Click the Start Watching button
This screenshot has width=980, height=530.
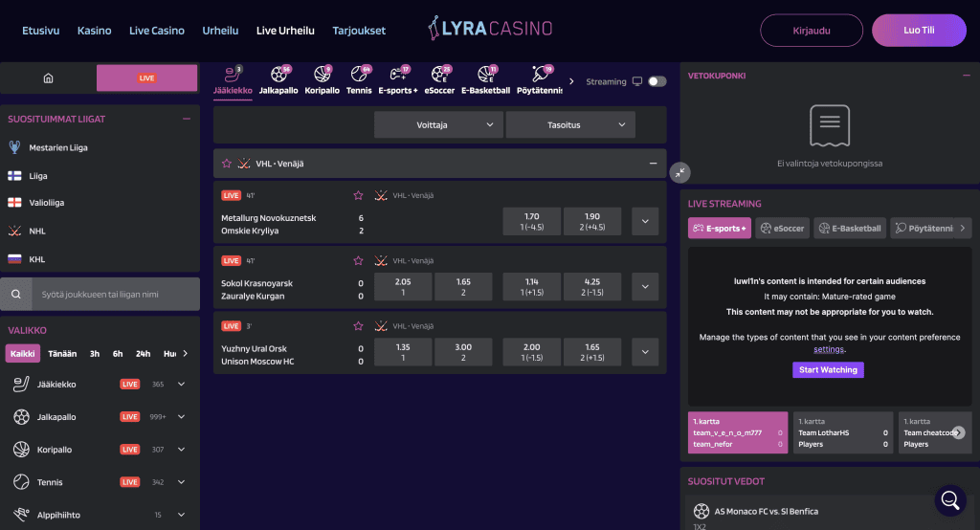[828, 370]
